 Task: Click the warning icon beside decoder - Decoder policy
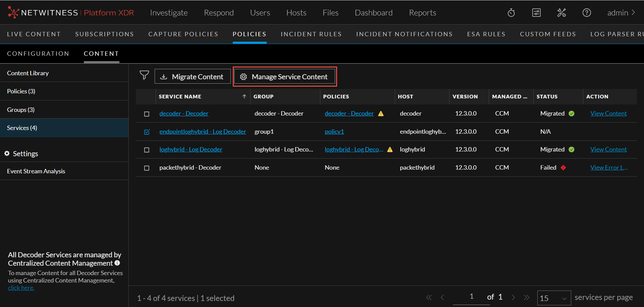coord(381,114)
